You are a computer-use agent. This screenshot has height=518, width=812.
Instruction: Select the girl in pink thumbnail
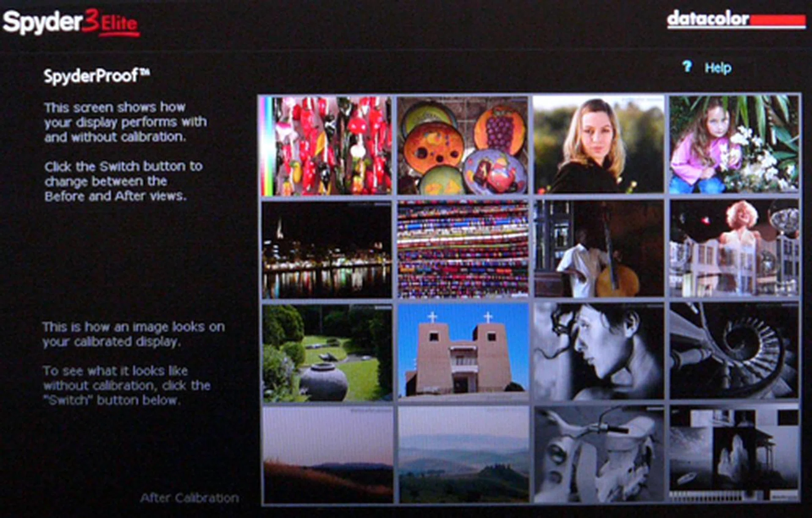point(734,145)
